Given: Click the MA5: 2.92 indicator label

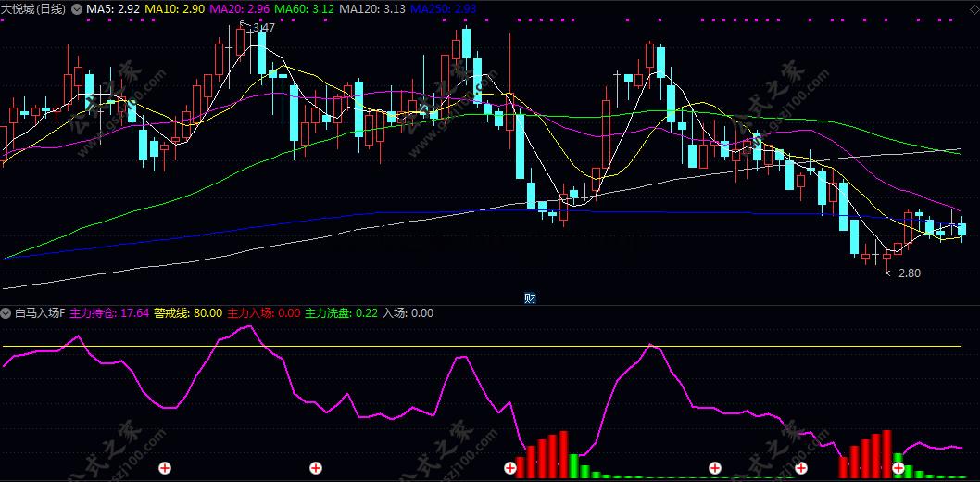Looking at the screenshot, I should (x=112, y=9).
